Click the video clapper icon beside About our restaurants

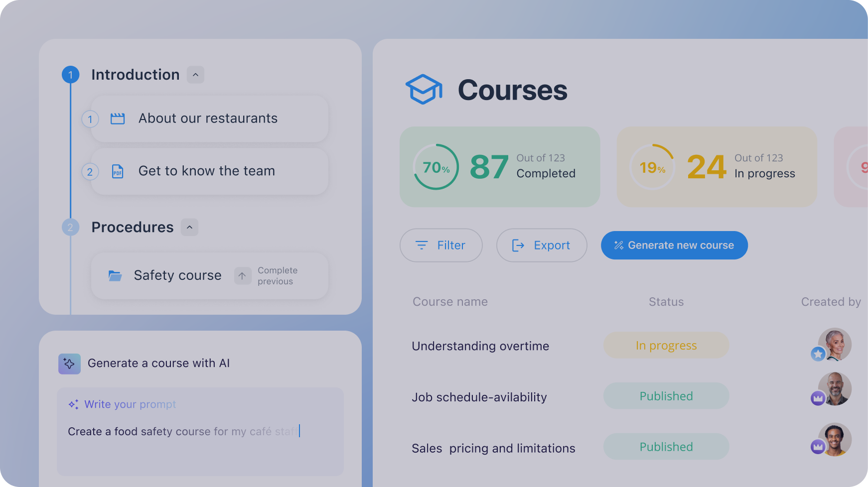click(x=118, y=119)
